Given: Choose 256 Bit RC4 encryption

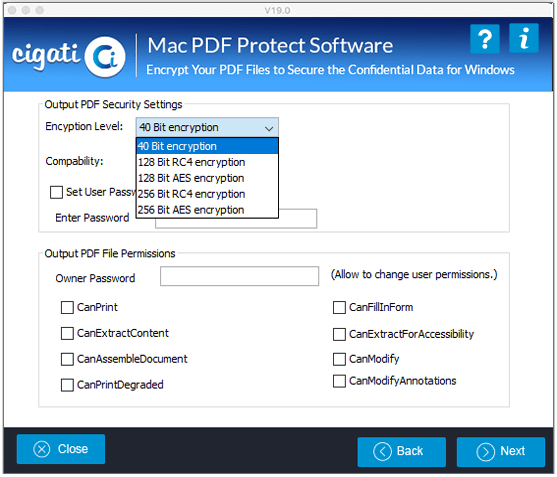Looking at the screenshot, I should point(207,194).
